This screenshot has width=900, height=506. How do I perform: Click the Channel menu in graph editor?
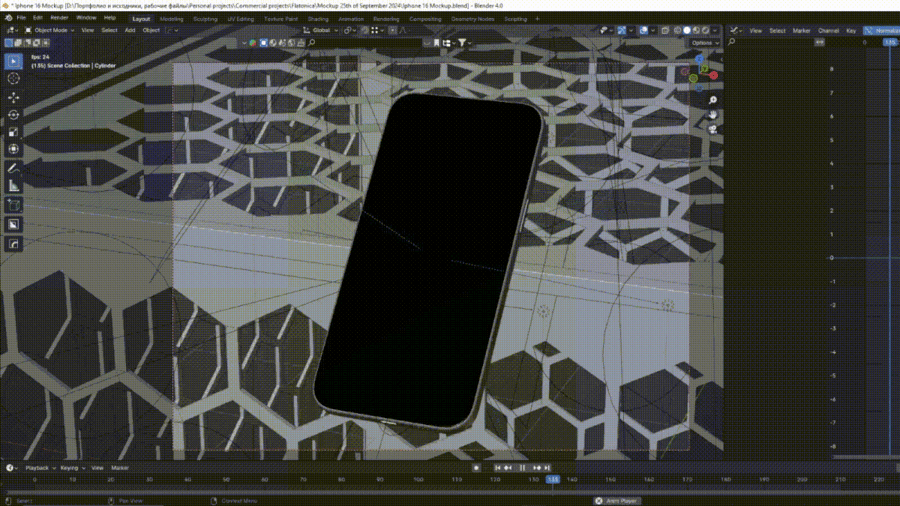[x=827, y=31]
